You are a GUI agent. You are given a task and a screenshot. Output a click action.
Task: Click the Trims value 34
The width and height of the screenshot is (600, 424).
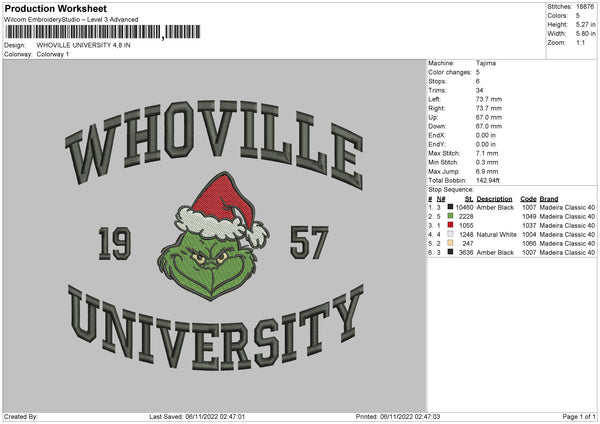point(479,90)
